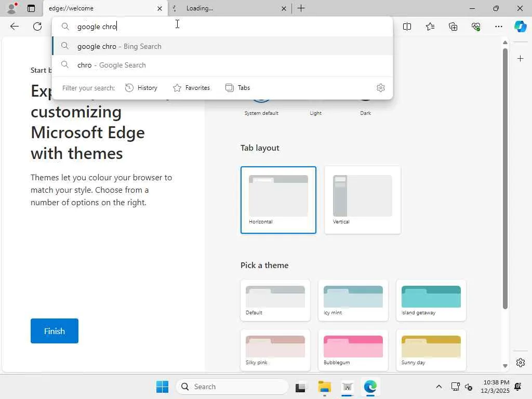Show hidden system tray icons
The height and width of the screenshot is (399, 532).
click(438, 387)
